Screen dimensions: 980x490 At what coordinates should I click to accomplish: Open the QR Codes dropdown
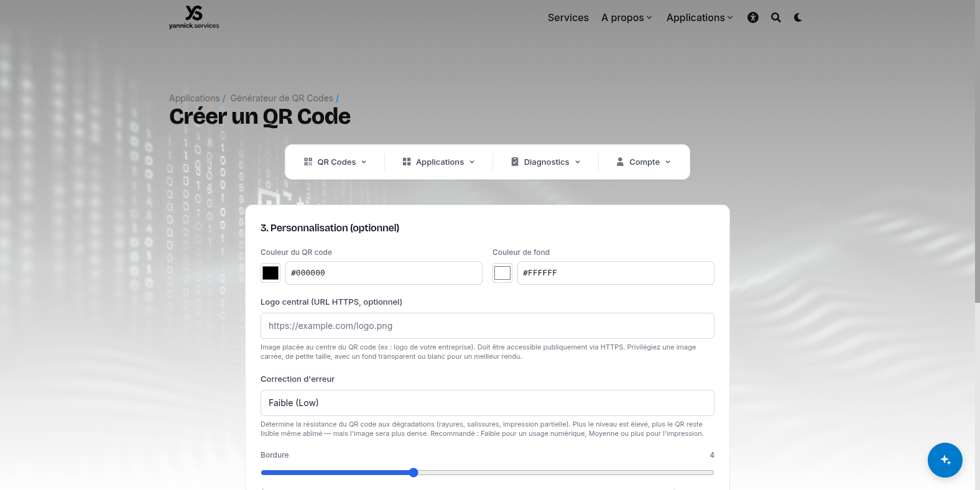click(335, 162)
